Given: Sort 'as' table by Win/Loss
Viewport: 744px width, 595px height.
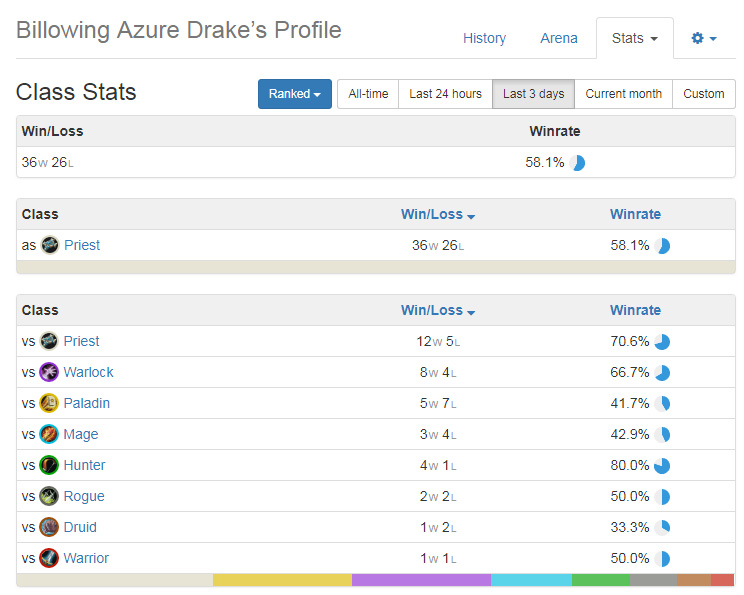Looking at the screenshot, I should (437, 214).
